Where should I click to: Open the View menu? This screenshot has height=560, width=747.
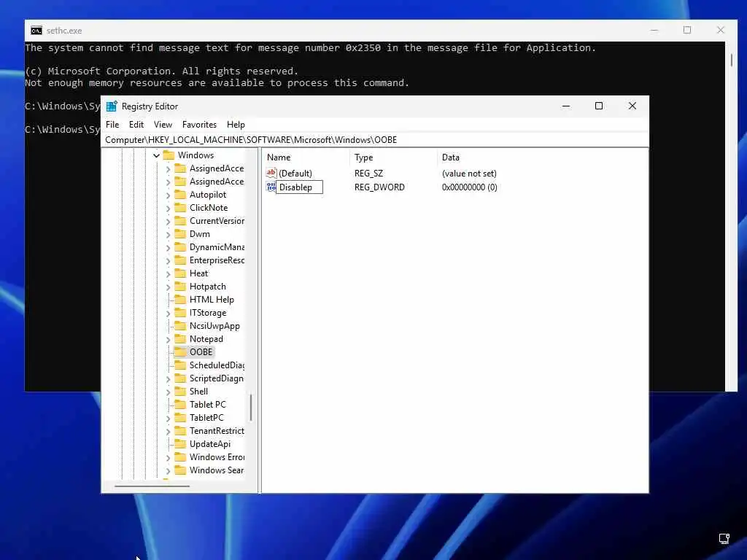(x=163, y=124)
